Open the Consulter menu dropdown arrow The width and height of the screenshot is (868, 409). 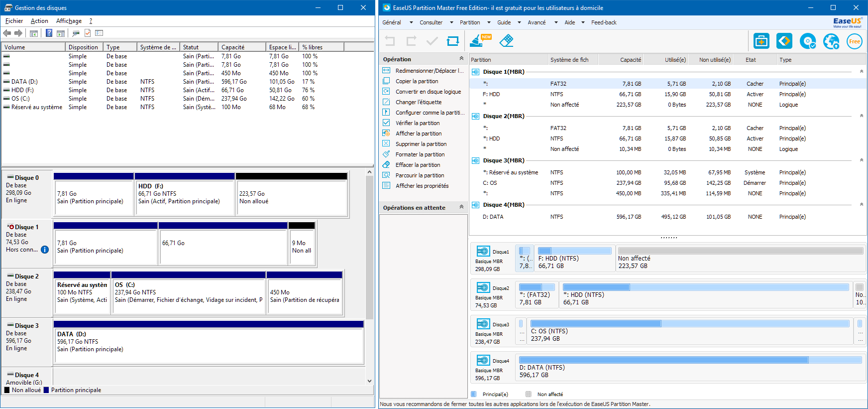click(451, 22)
